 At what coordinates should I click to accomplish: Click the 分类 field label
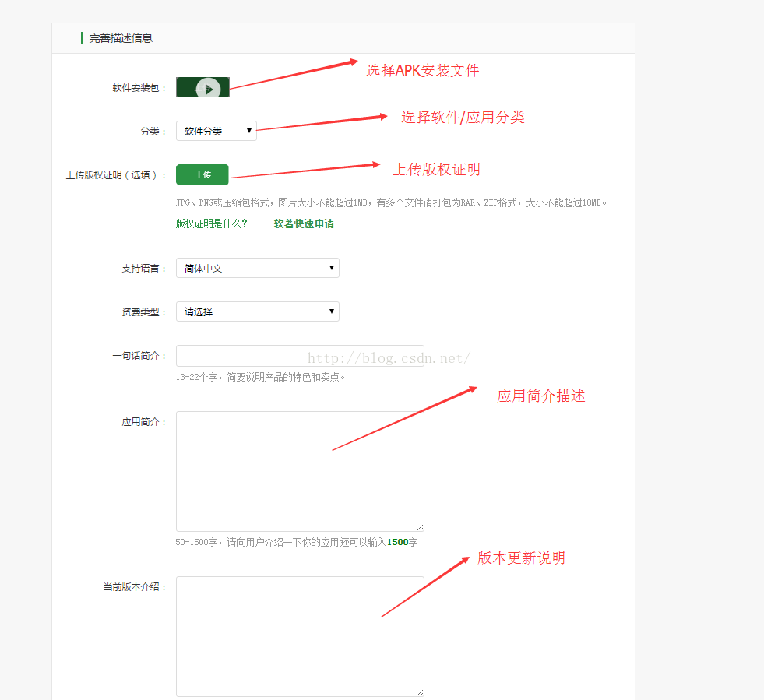(153, 132)
